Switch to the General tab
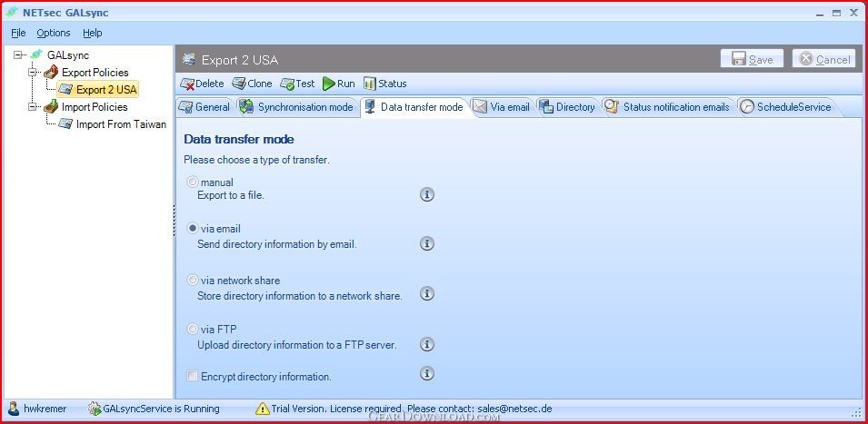Viewport: 868px width, 424px height. 205,107
